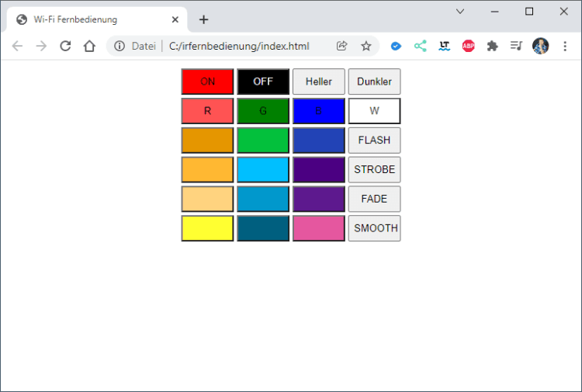Open the media control playlist icon

(x=516, y=46)
